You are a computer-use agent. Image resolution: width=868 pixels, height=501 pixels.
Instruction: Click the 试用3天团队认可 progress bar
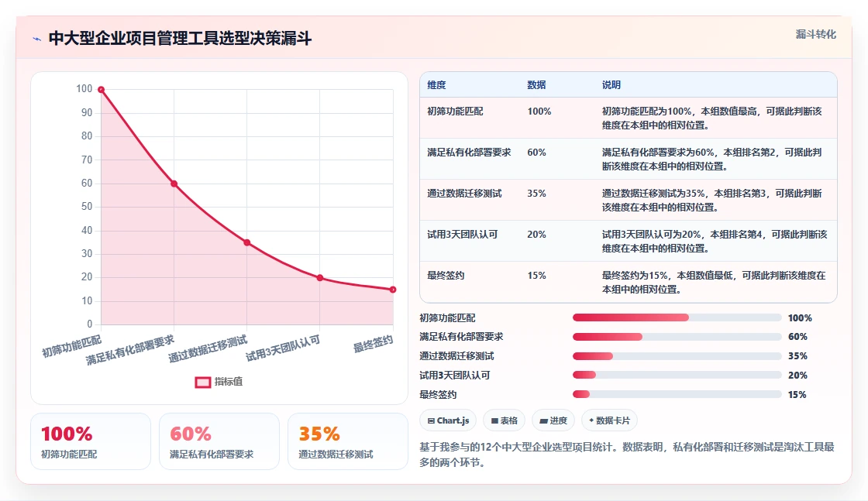(x=677, y=375)
